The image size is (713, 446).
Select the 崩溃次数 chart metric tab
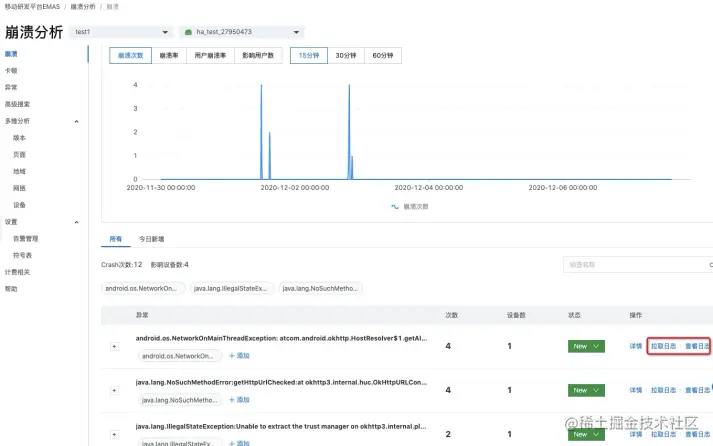pos(131,55)
